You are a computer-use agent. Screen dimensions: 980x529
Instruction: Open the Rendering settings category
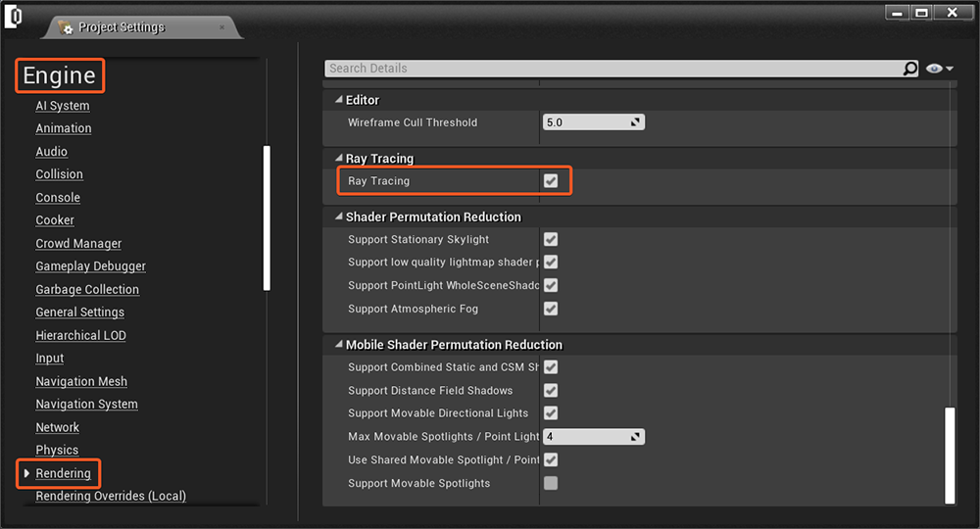63,473
